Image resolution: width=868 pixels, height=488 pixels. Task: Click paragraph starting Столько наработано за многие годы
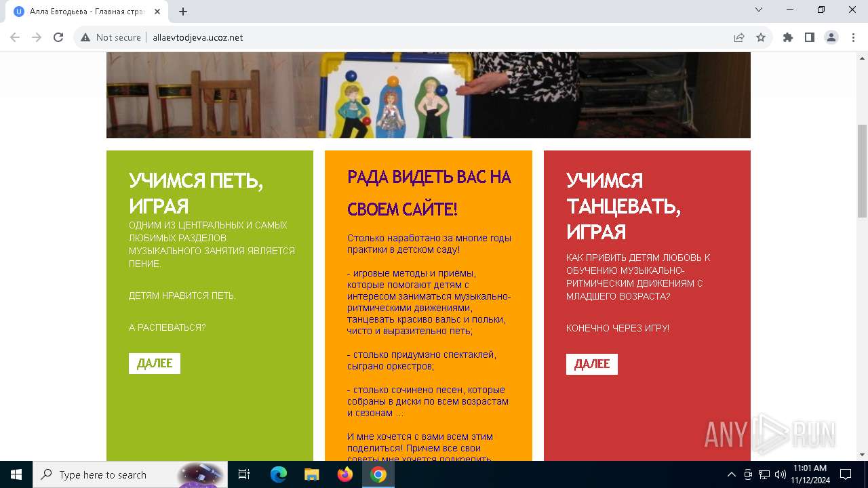click(429, 244)
